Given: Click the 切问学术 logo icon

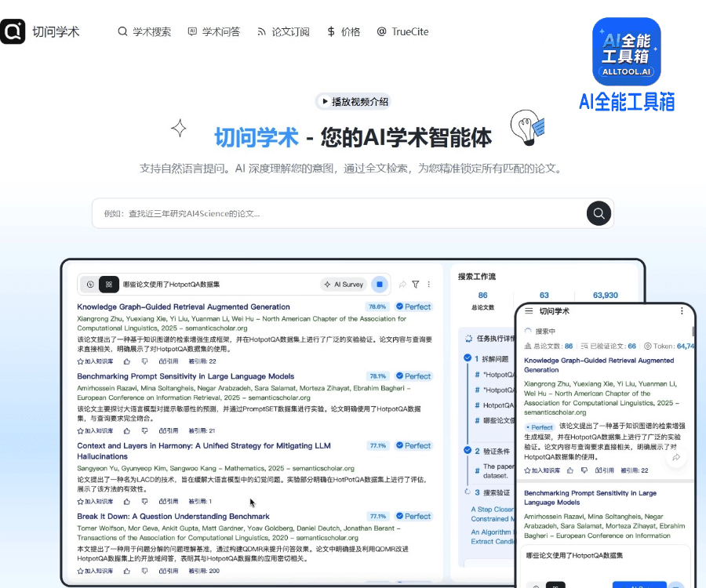Looking at the screenshot, I should (x=13, y=31).
